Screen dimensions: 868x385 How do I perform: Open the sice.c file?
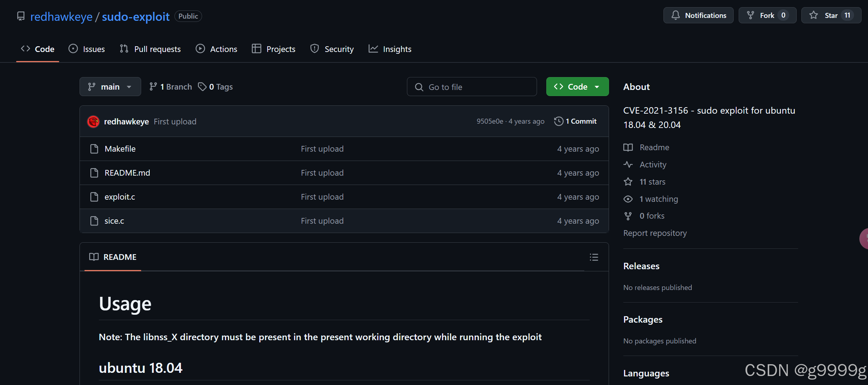point(114,221)
